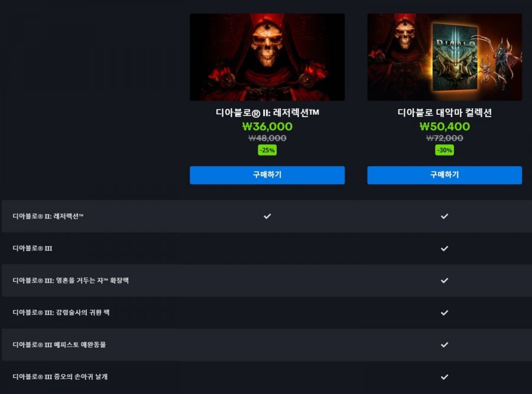Click the checkmark in 디아블로 III row
Screen dimensions: 532x394
[x=445, y=248]
